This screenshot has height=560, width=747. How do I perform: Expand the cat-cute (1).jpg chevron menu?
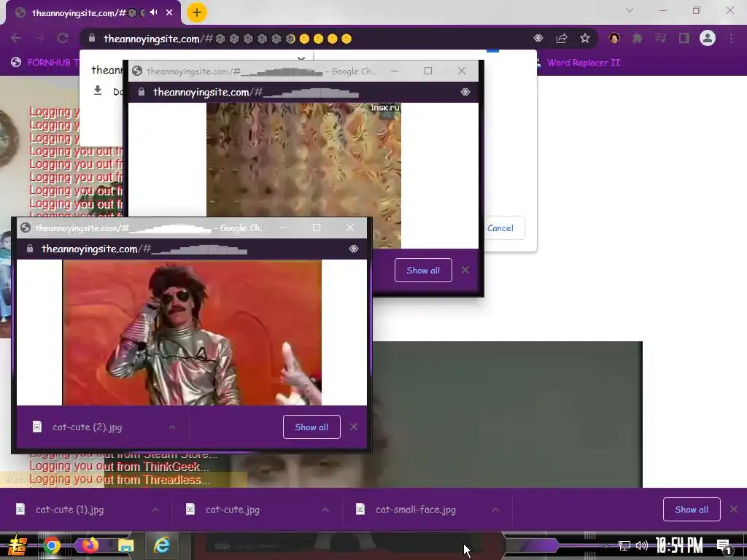coord(155,510)
